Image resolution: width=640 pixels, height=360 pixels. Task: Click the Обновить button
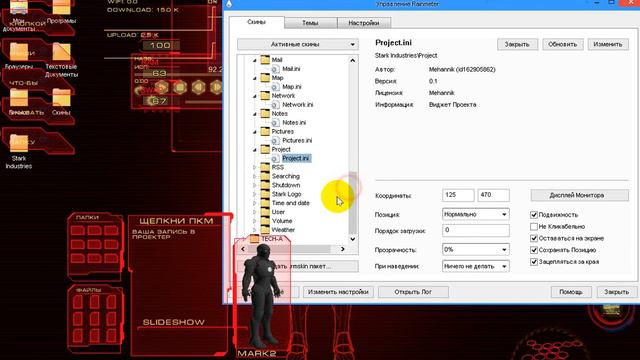click(x=563, y=44)
